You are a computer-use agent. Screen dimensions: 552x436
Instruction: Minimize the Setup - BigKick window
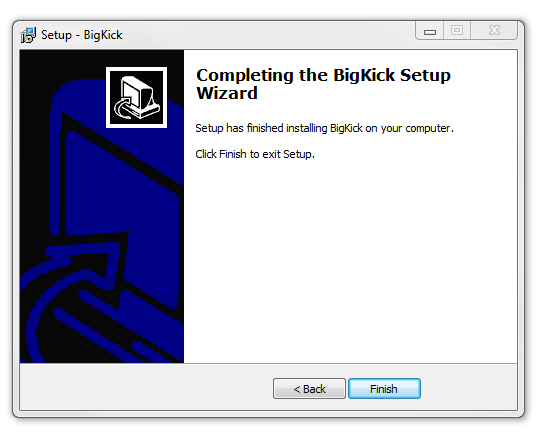tap(429, 31)
